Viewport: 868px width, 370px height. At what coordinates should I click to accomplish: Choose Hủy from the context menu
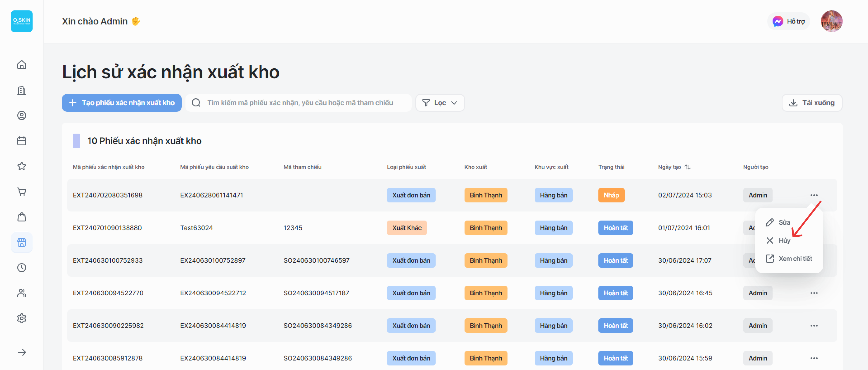[x=784, y=240]
